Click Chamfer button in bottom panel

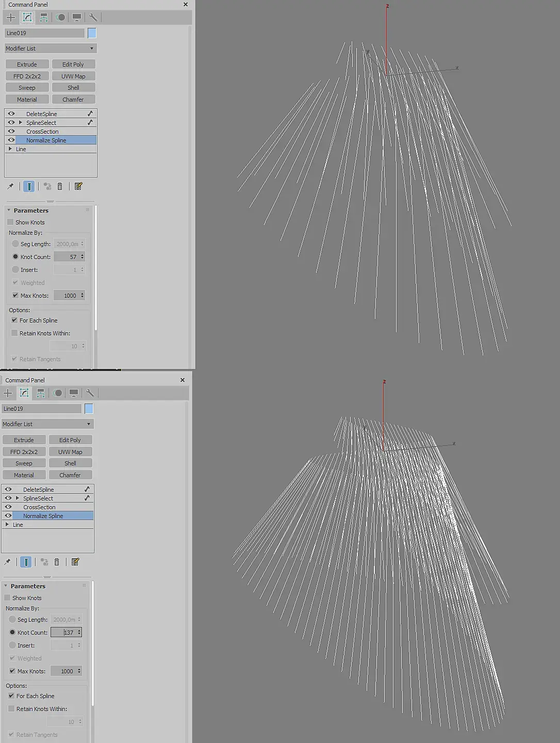pyautogui.click(x=70, y=475)
